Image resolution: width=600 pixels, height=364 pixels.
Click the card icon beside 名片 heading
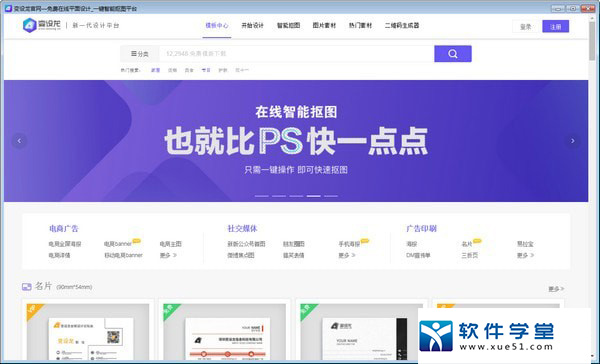tap(26, 287)
